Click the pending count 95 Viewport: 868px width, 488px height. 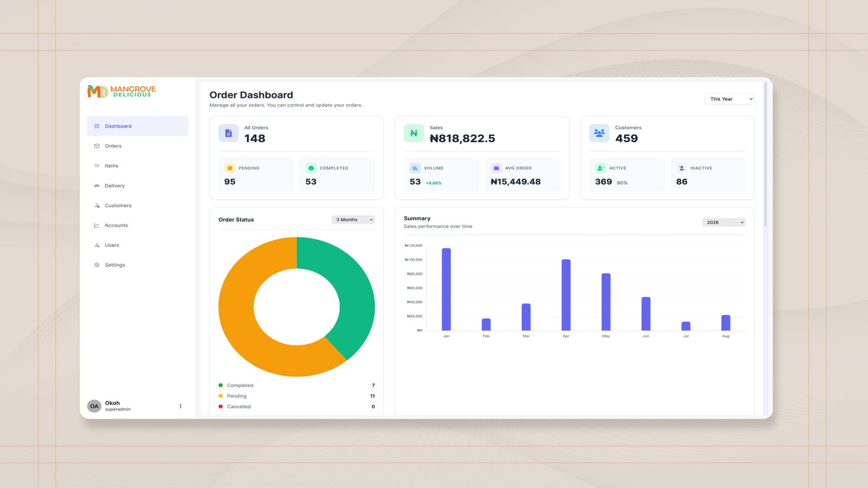tap(230, 182)
